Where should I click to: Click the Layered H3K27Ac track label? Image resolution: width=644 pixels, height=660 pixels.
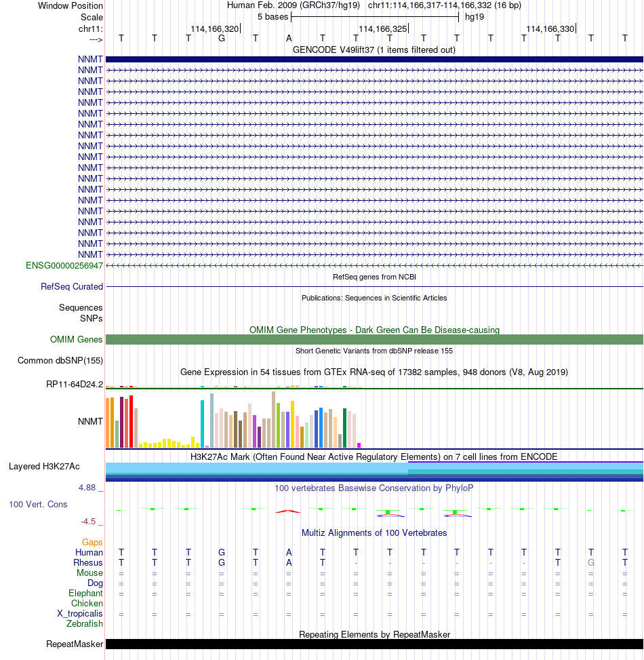[x=44, y=467]
